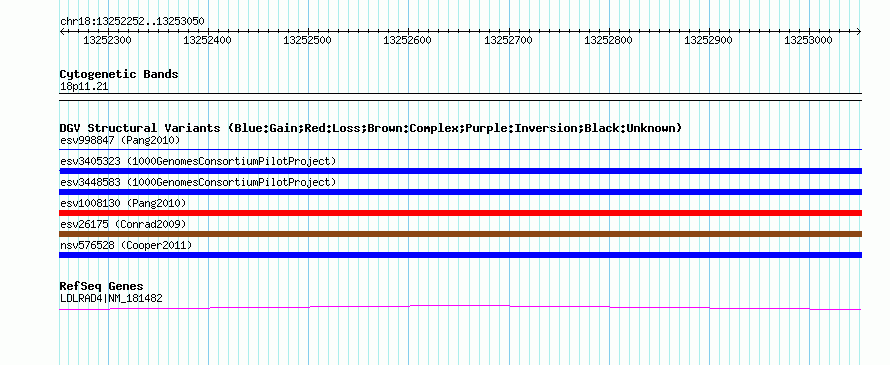Click the red loss bar for esv1008130
Viewport: 890px width, 365px height.
460,213
